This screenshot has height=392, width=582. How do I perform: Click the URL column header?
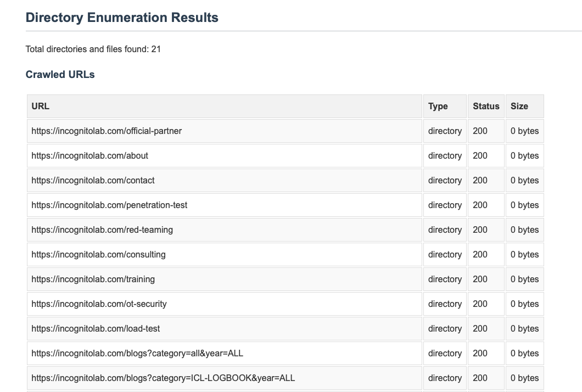coord(225,106)
